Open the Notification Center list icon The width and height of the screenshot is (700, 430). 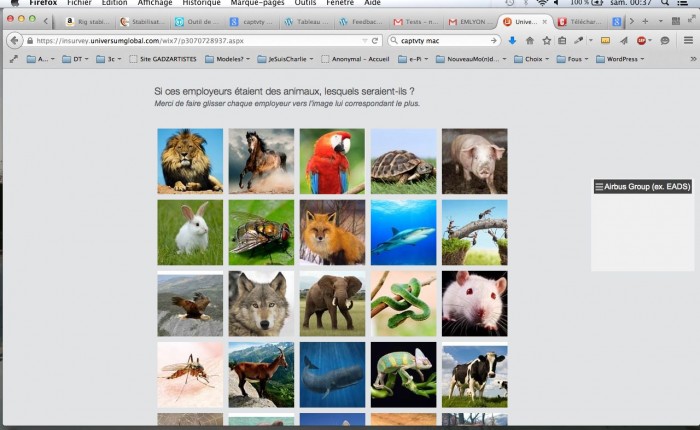click(x=682, y=3)
